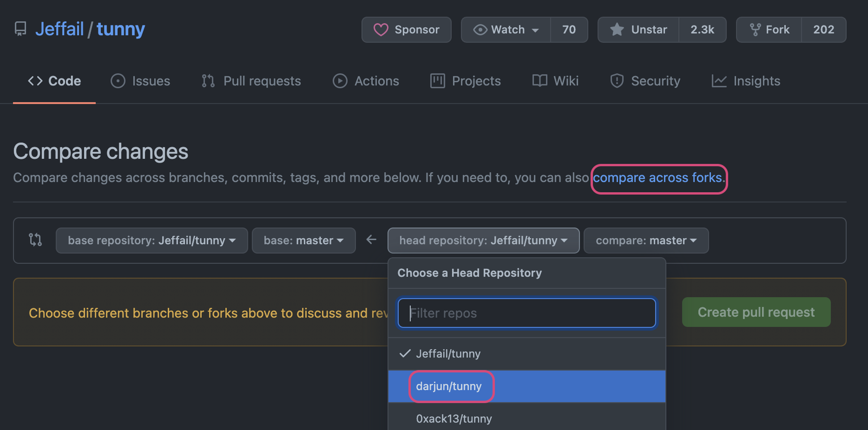The width and height of the screenshot is (868, 430).
Task: Expand the base: master branch dropdown
Action: 304,240
